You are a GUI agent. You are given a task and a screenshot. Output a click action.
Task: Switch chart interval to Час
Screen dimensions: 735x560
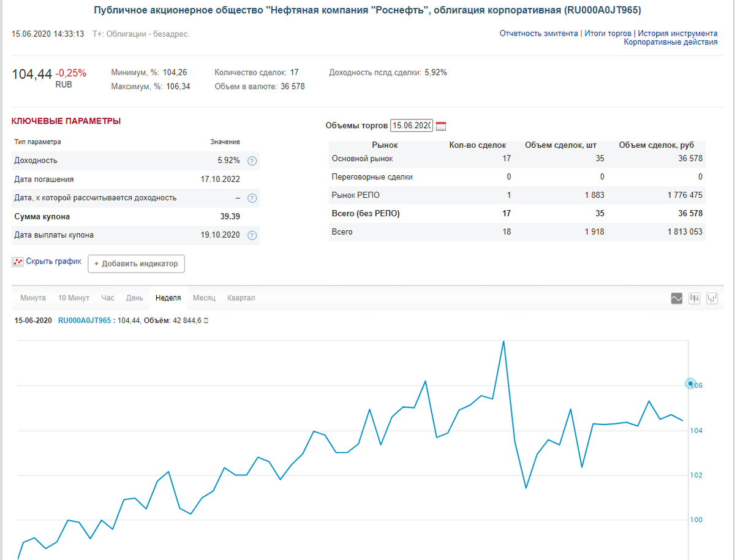point(108,298)
